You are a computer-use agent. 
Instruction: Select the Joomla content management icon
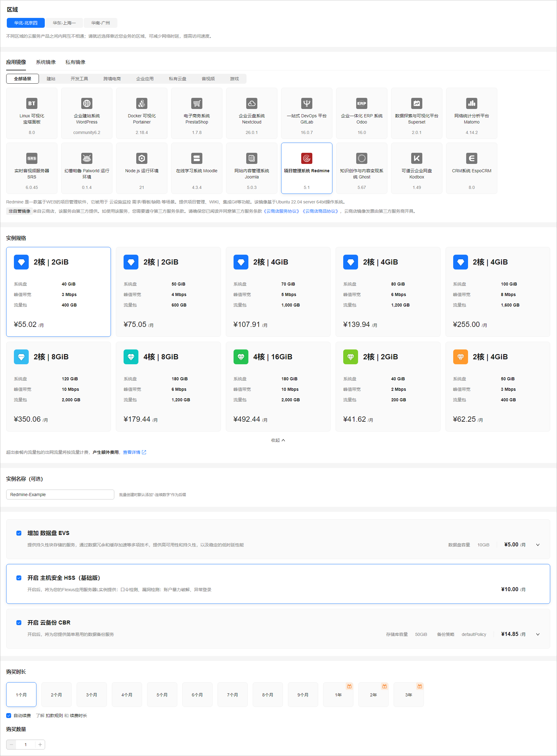[x=251, y=158]
